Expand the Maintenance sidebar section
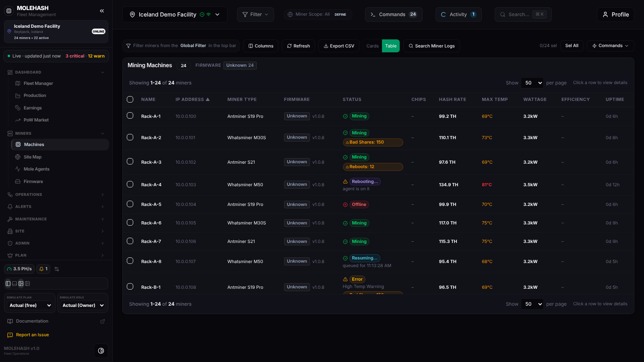This screenshot has height=362, width=644. [56, 219]
